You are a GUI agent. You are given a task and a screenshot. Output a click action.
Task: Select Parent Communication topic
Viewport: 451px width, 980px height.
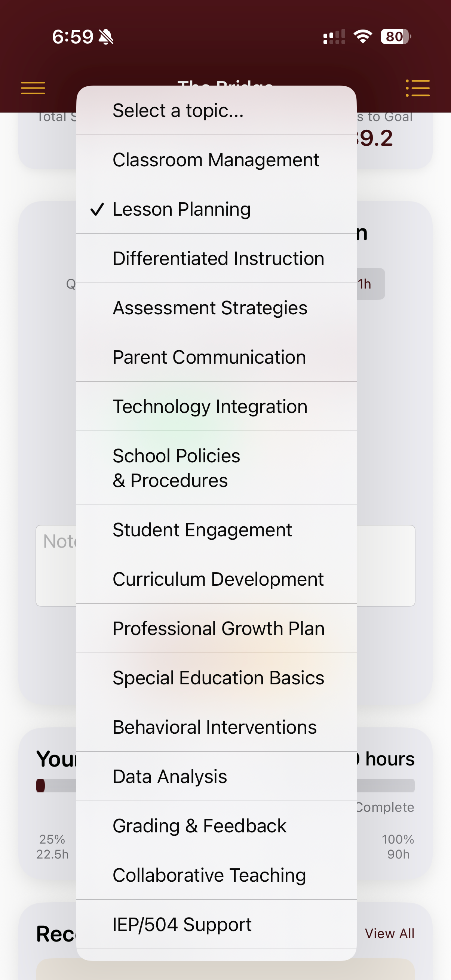209,357
